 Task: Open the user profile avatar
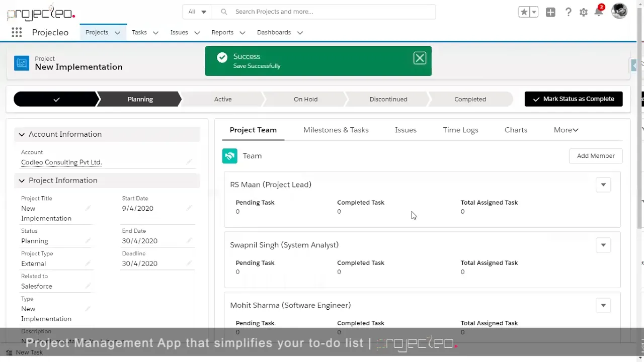(619, 11)
